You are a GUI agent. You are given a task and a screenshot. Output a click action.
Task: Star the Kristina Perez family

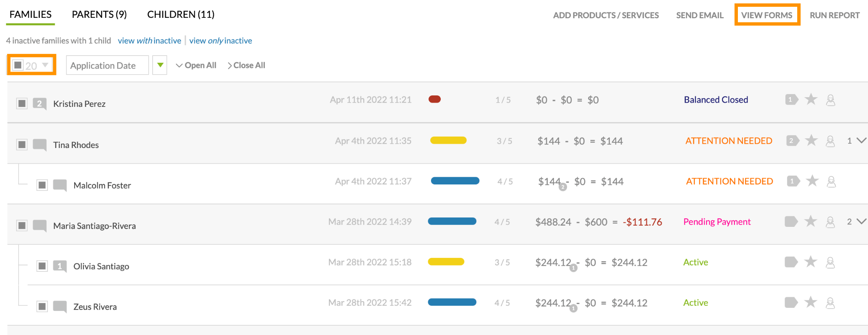(811, 99)
